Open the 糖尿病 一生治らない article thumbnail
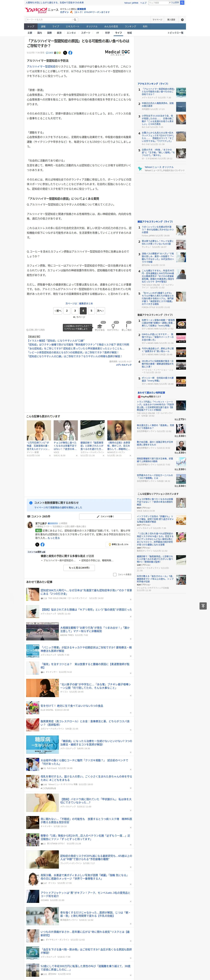 coord(42,744)
